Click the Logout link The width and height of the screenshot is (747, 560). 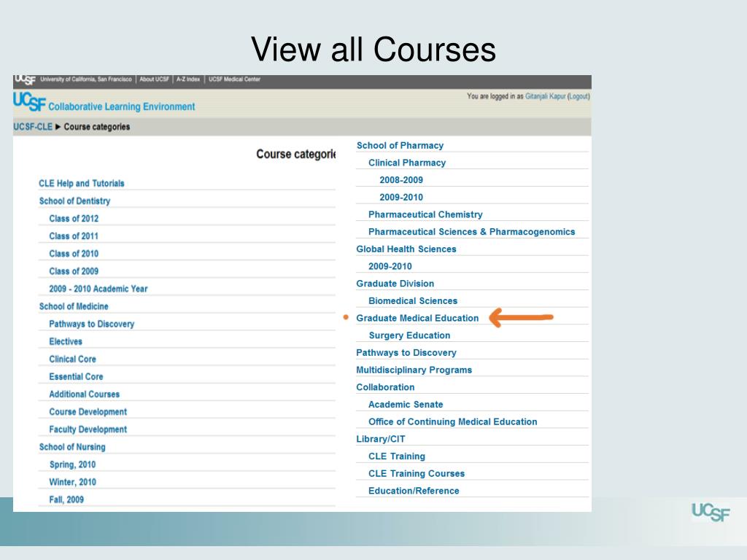(x=578, y=96)
